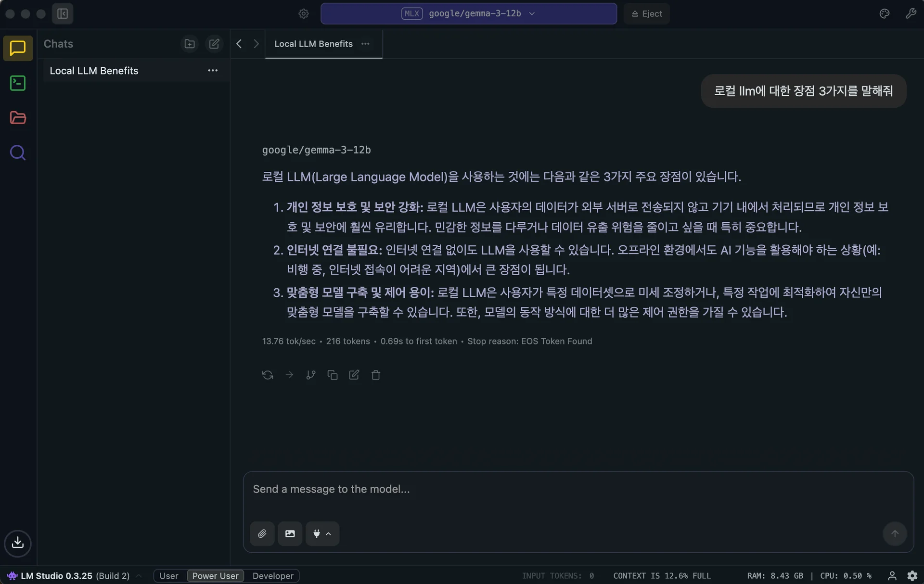The width and height of the screenshot is (924, 584).
Task: Open the Discover search icon in sidebar
Action: pos(17,152)
